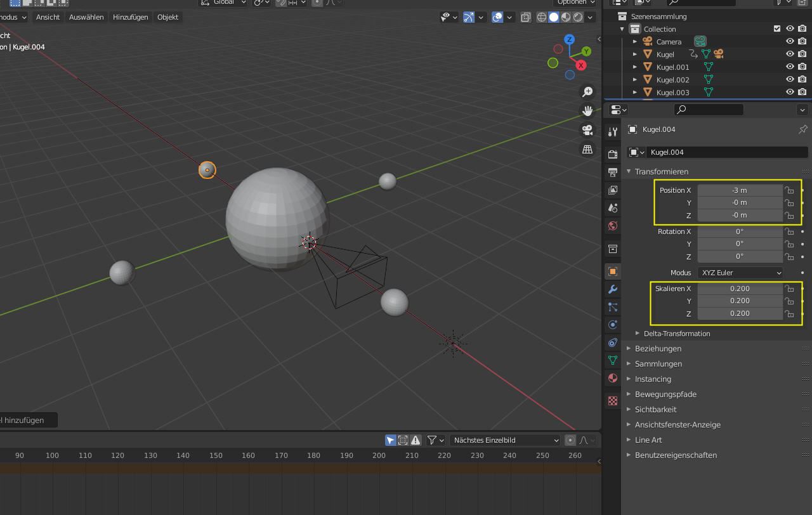Open the Output properties tab
Viewport: 812px width, 515px height.
click(612, 173)
